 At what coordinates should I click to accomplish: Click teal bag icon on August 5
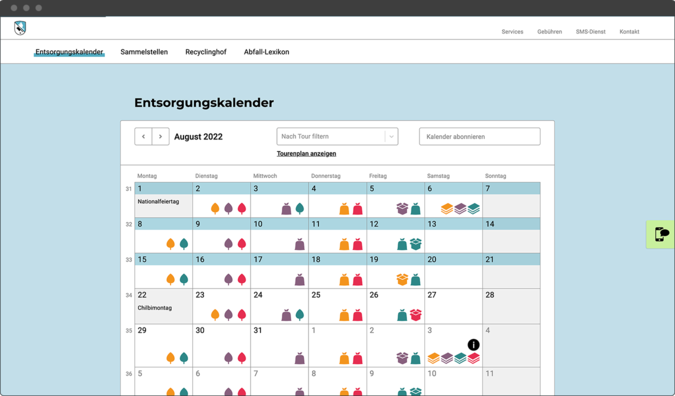(415, 209)
